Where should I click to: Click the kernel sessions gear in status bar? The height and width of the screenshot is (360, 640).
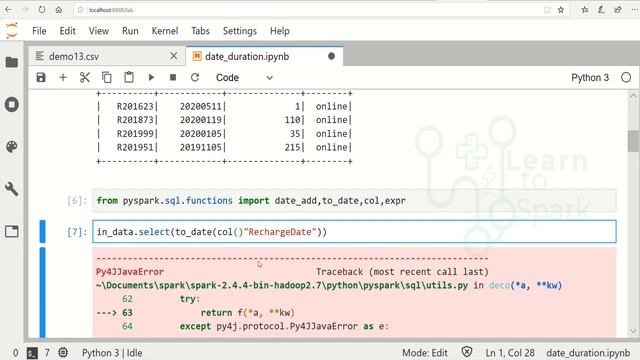(63, 353)
